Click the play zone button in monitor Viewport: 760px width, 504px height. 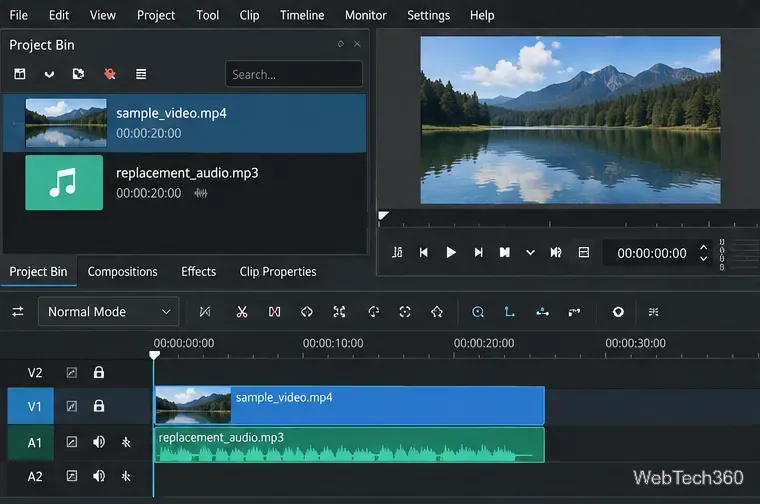(505, 252)
